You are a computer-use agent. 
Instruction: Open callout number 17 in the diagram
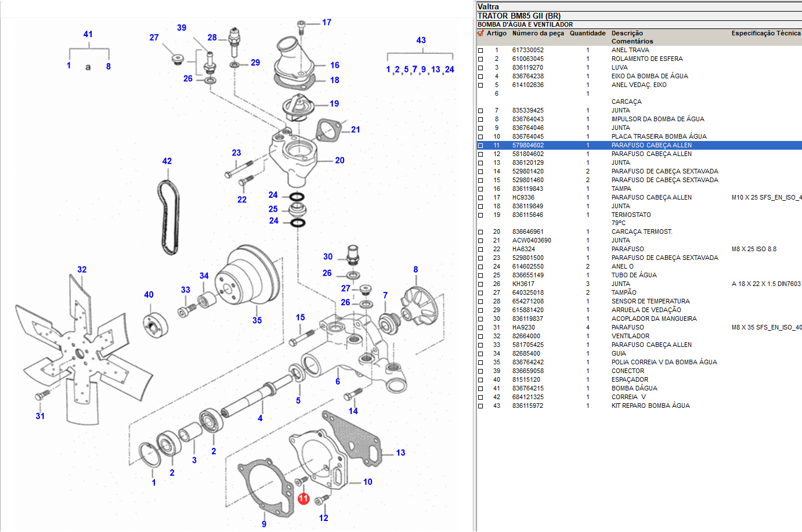coord(327,23)
